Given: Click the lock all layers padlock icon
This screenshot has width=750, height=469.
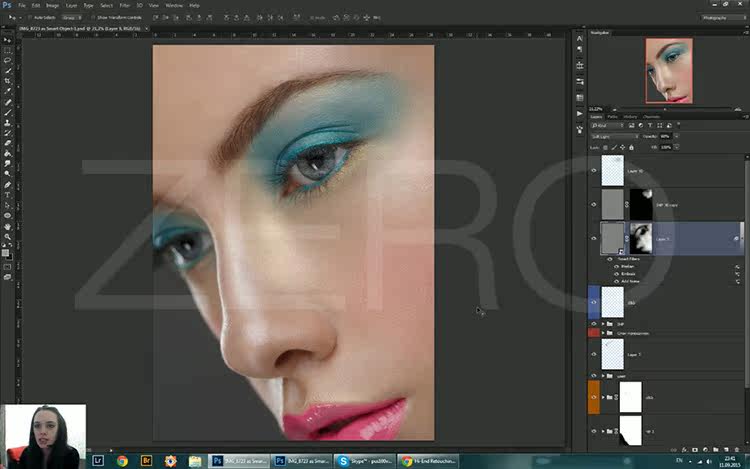Looking at the screenshot, I should (631, 147).
